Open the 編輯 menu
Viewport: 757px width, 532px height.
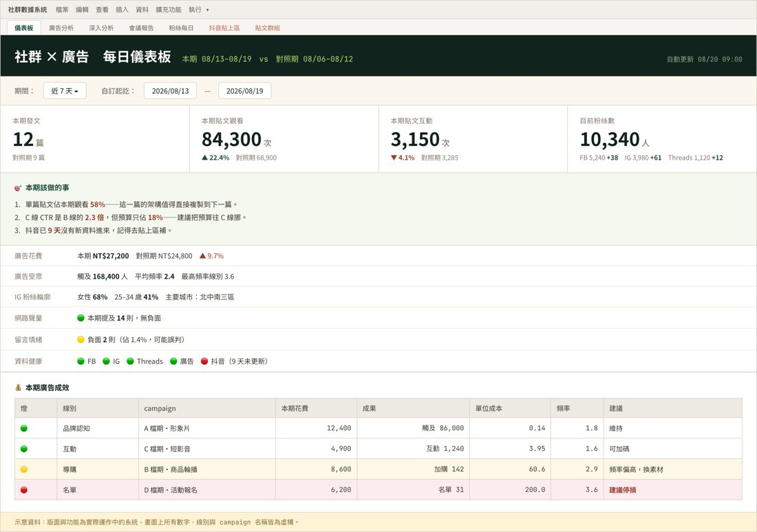[x=82, y=10]
